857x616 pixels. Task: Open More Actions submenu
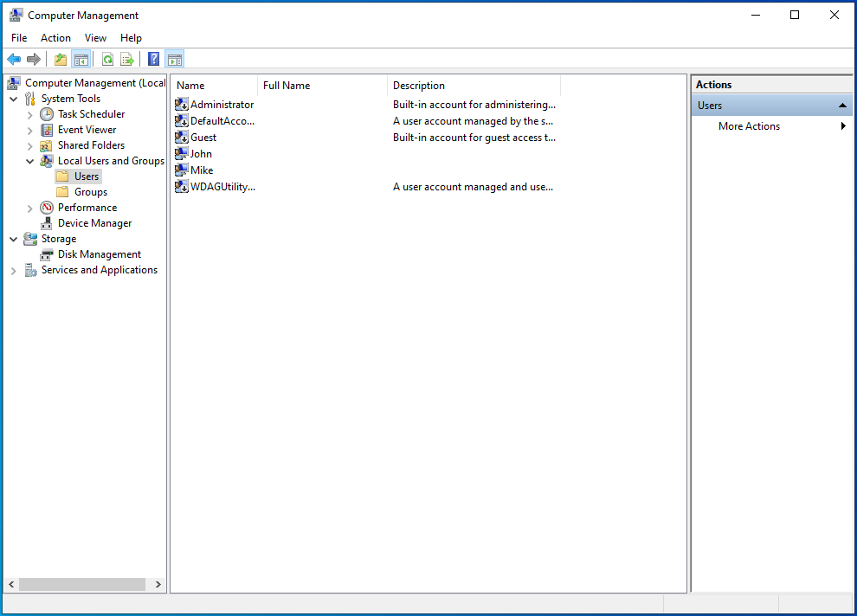coord(749,126)
